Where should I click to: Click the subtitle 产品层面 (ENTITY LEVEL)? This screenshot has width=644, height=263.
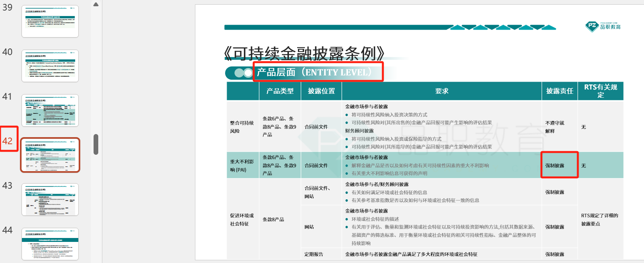(314, 72)
